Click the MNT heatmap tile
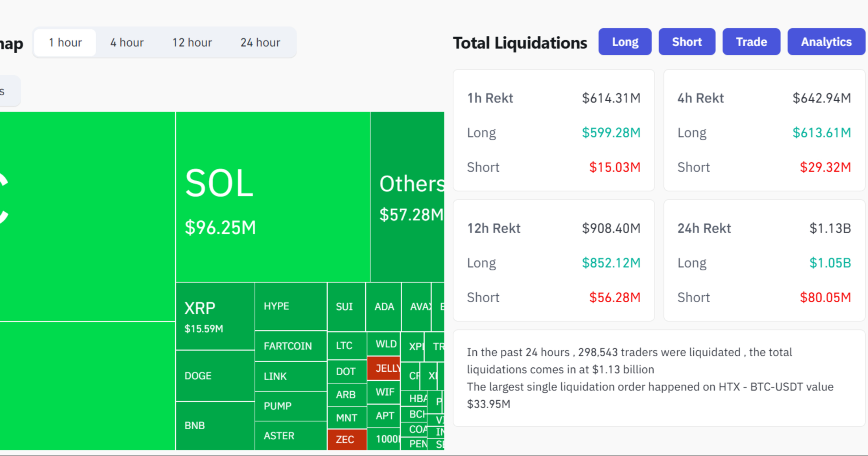This screenshot has width=868, height=456. click(x=346, y=418)
